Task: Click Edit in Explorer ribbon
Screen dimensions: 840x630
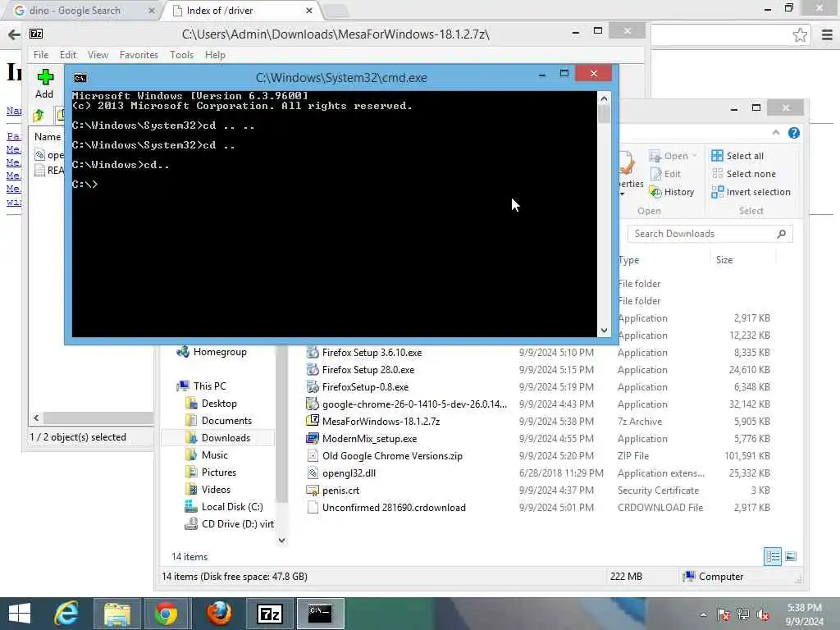Action: [x=665, y=174]
